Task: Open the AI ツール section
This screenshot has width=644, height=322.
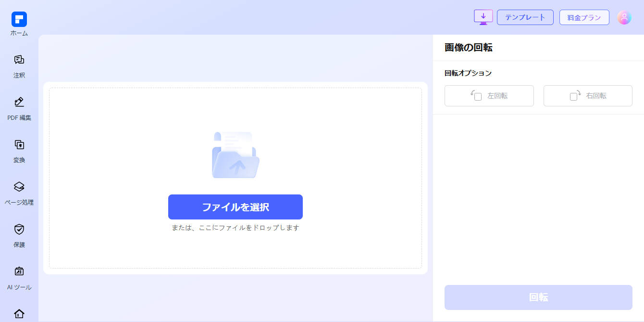Action: 19,278
